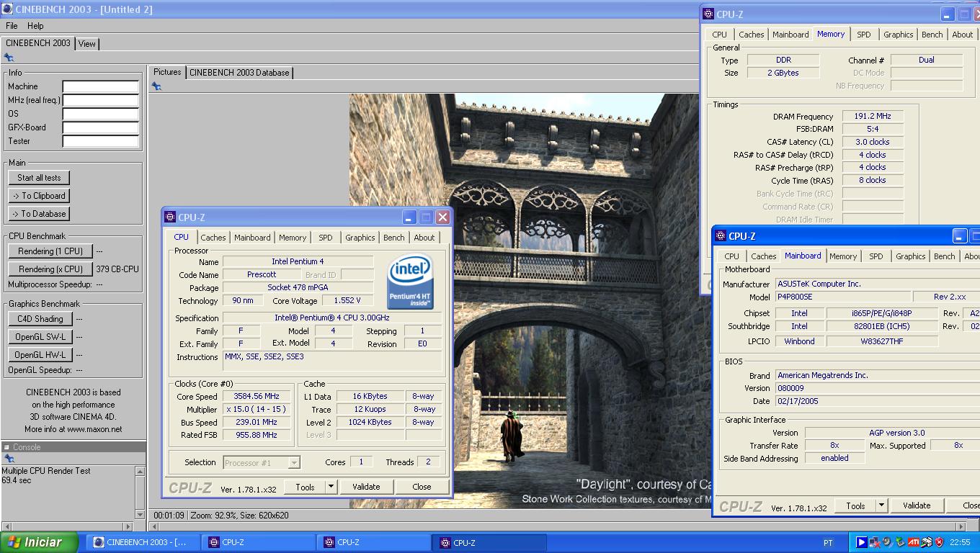Click the Console horizontal scroll left arrow
Screen dimensions: 980x553
tap(6, 526)
